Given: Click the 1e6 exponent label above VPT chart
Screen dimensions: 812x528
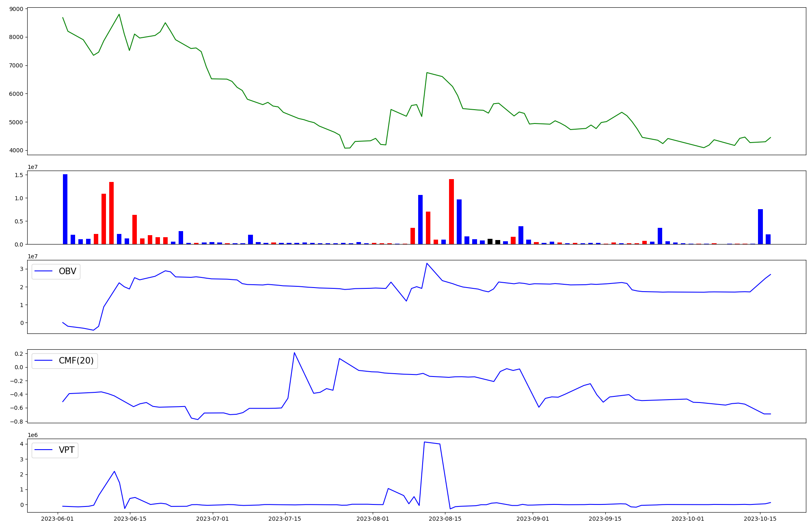Looking at the screenshot, I should (x=32, y=435).
